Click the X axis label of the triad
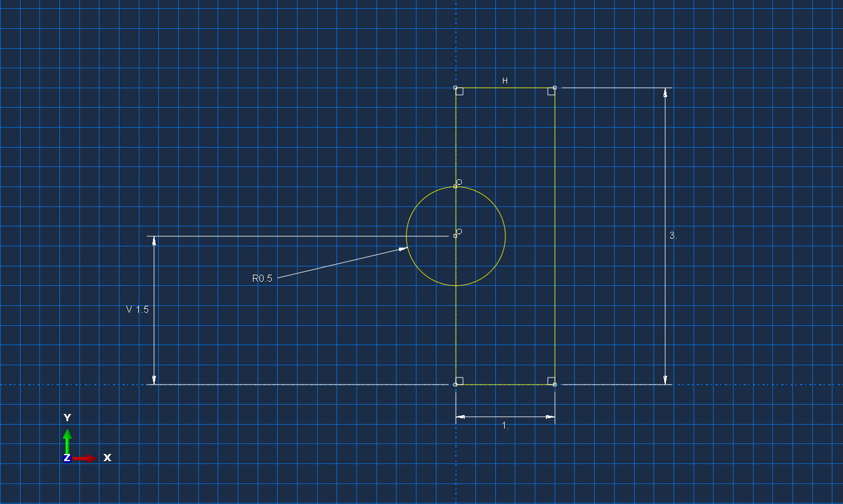Screen dimensions: 843x504 (108, 458)
